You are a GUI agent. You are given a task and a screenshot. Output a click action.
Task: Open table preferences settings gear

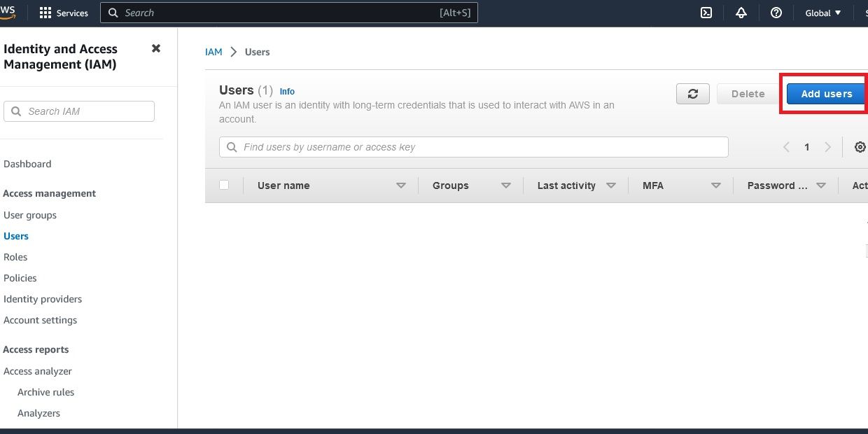click(860, 147)
